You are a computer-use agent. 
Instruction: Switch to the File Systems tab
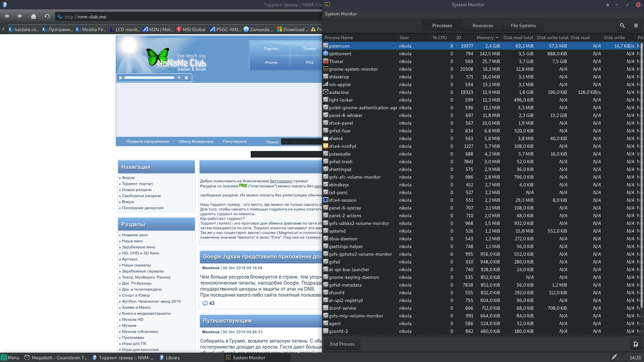(523, 26)
